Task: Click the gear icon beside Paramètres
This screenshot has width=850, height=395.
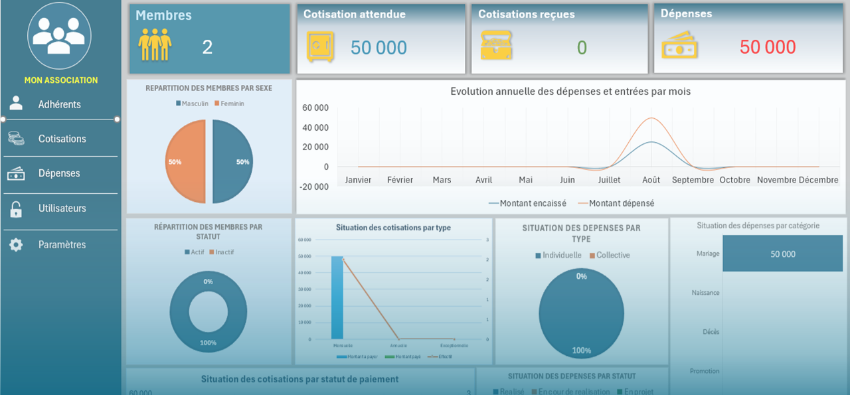Action: (x=16, y=245)
